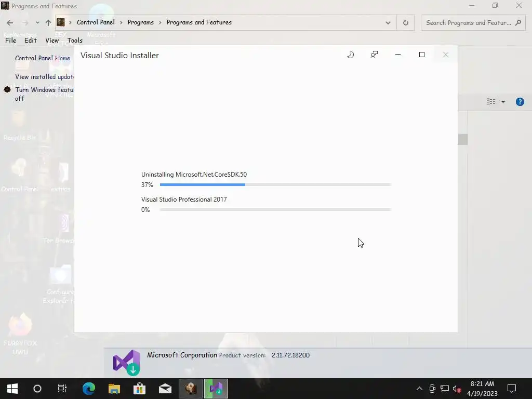
Task: Open the Tools menu
Action: point(75,41)
